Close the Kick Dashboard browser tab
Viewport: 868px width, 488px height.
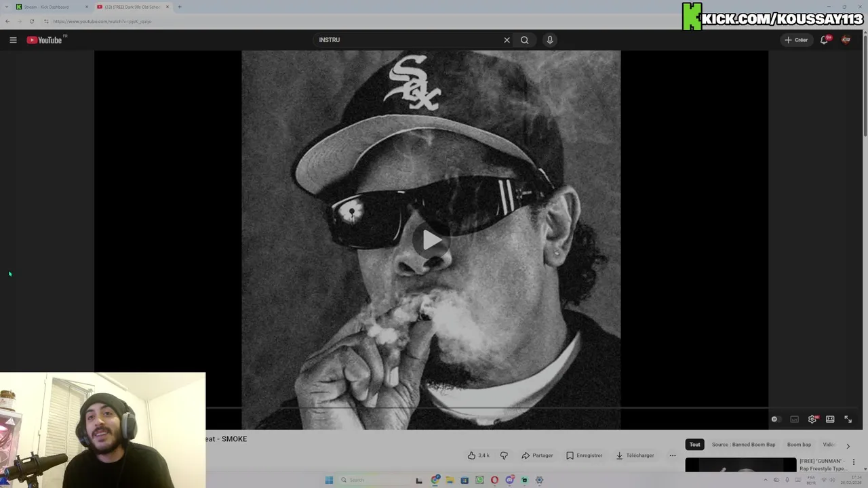(x=86, y=7)
